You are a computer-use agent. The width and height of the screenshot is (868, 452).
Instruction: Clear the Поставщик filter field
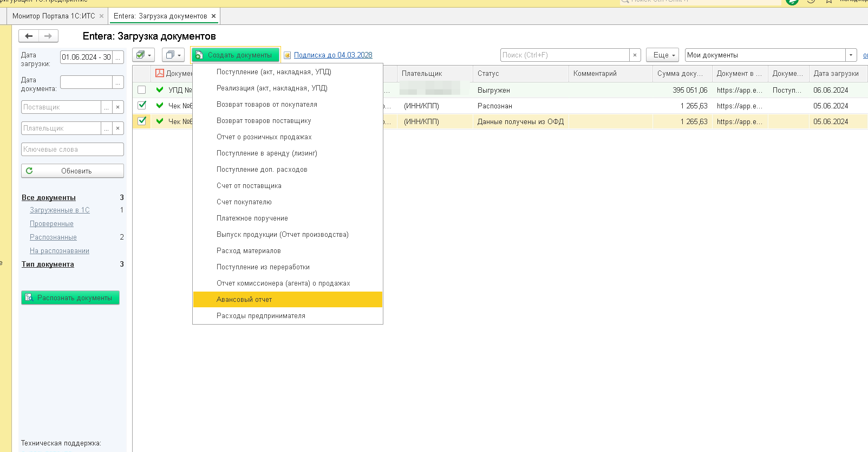point(118,107)
